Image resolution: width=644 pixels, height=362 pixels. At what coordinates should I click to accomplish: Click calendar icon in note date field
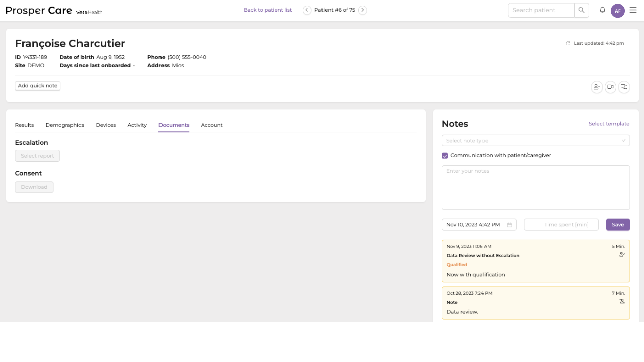pos(509,225)
